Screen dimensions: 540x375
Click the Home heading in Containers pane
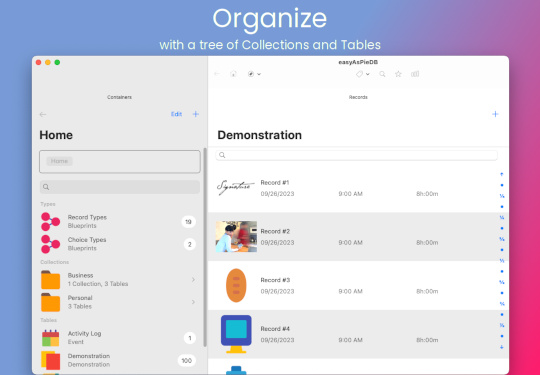(x=56, y=135)
